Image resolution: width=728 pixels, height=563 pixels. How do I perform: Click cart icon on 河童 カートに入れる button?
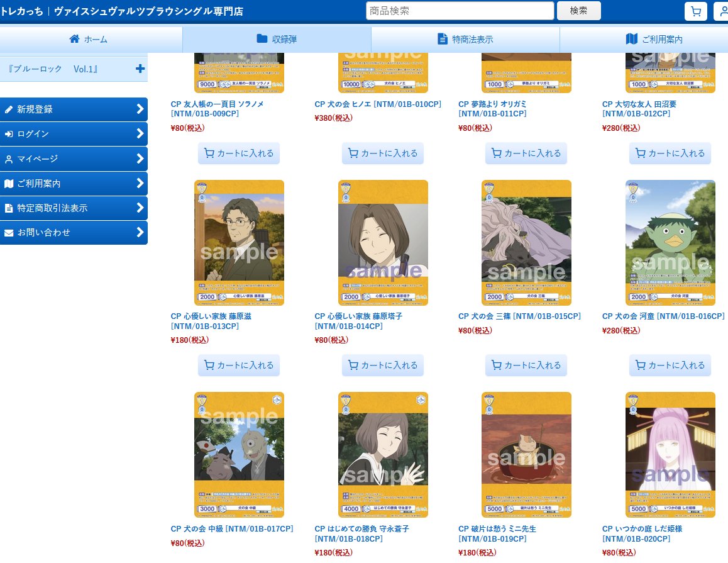640,365
